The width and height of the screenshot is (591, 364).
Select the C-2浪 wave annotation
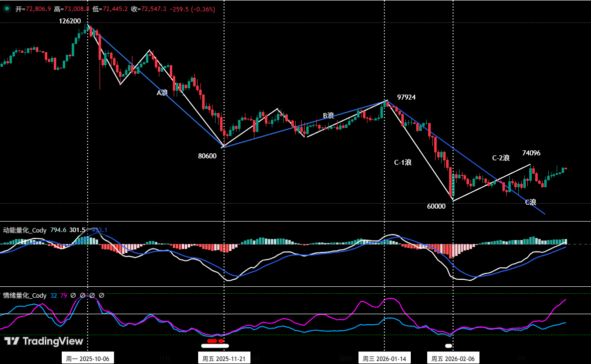click(x=500, y=156)
